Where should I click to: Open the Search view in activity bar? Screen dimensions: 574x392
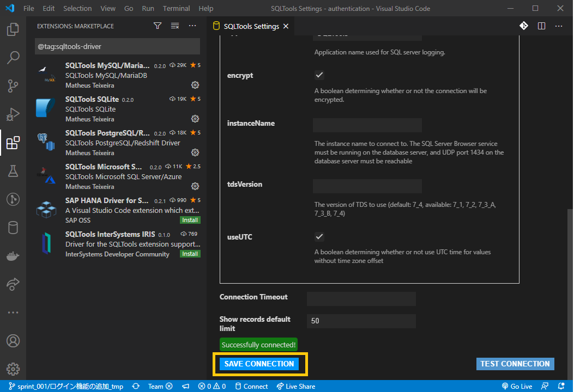click(x=13, y=58)
